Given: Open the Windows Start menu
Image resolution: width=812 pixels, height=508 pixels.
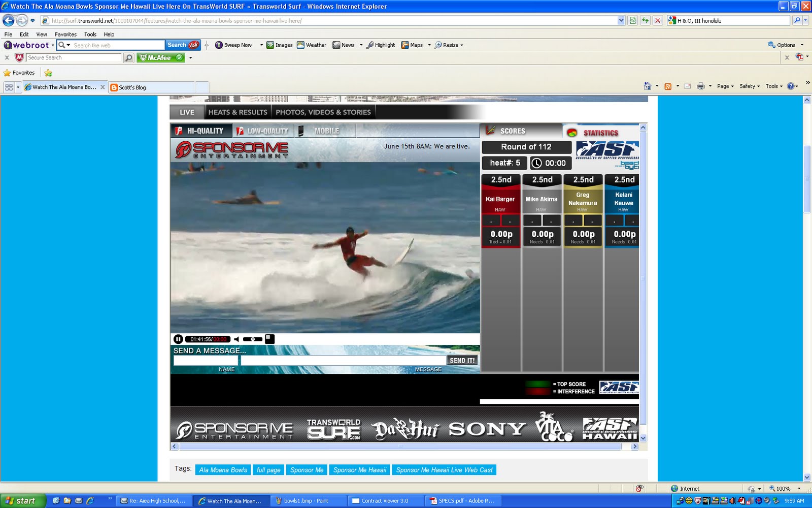Looking at the screenshot, I should [x=23, y=501].
